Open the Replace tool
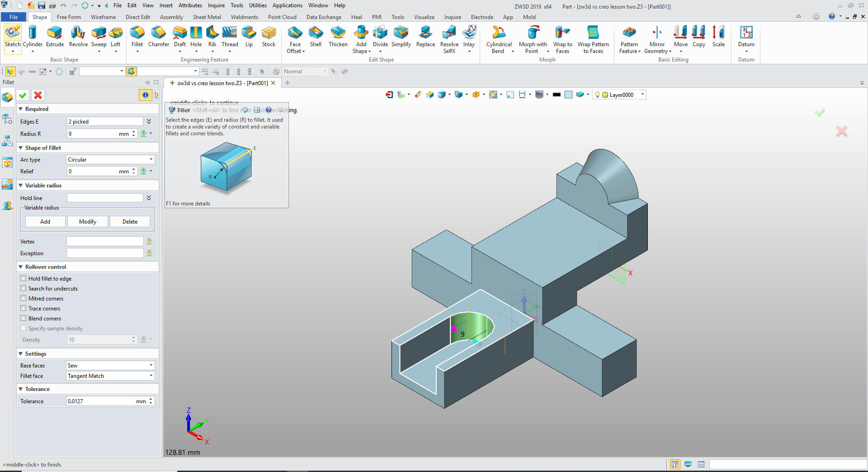This screenshot has height=472, width=868. 425,36
